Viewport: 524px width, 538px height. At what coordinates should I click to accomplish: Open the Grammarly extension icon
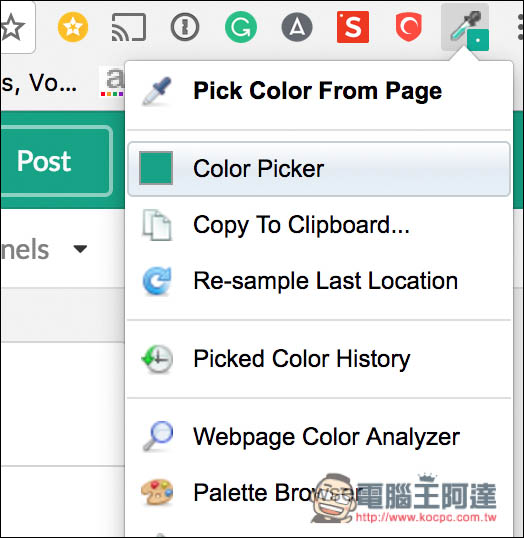(x=241, y=27)
